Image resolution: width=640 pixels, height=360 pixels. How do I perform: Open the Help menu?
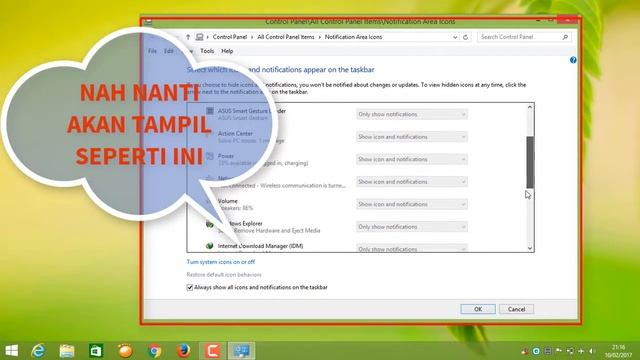[x=227, y=51]
